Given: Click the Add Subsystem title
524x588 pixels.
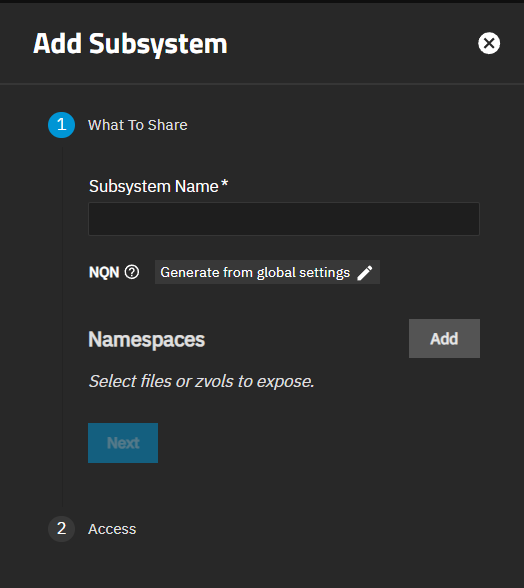Looking at the screenshot, I should click(130, 44).
